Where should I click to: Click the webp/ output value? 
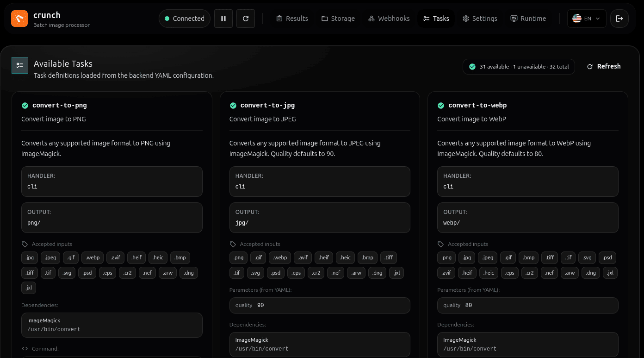452,223
